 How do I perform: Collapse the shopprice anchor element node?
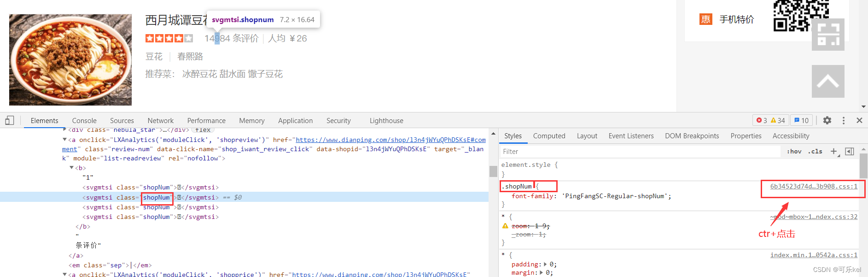pos(64,274)
